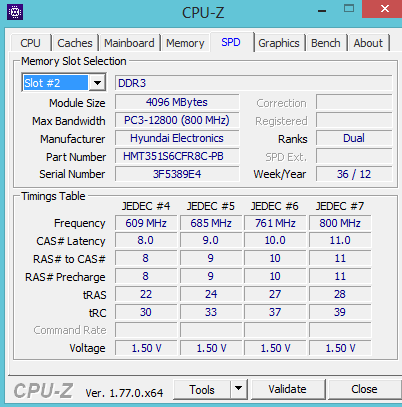Click CAS# Latency value 11.0
The width and height of the screenshot is (402, 407).
pyautogui.click(x=340, y=240)
